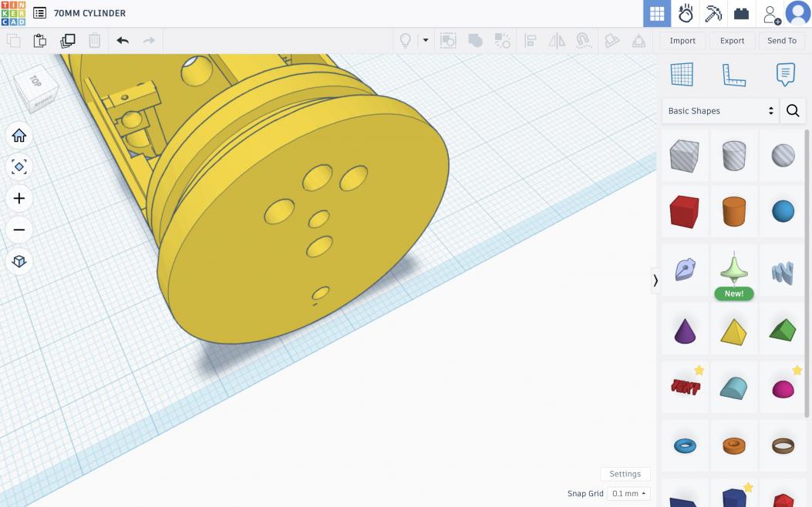
Task: Click the Duplicate and repeat icon
Action: click(68, 41)
